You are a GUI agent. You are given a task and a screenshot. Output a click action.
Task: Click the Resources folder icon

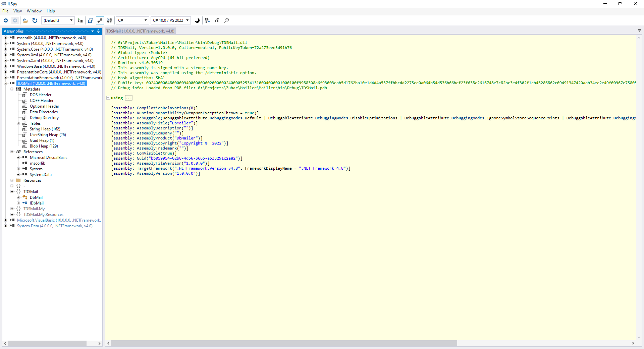coord(18,180)
